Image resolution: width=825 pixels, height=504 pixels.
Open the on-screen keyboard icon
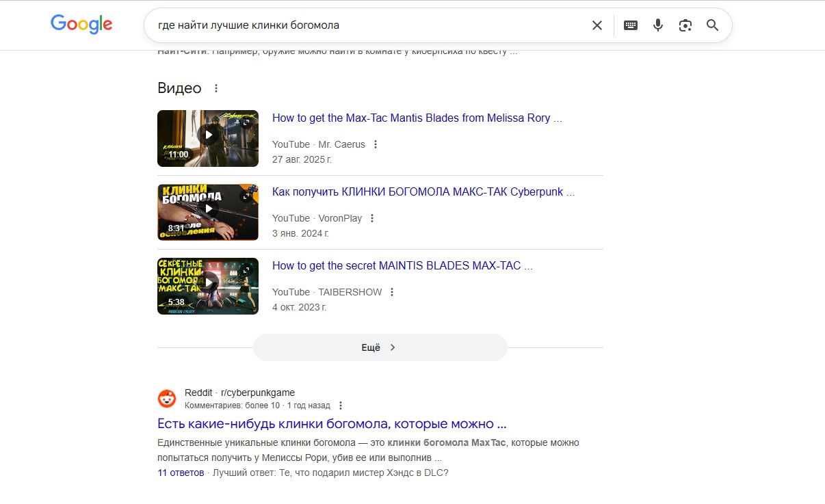631,25
